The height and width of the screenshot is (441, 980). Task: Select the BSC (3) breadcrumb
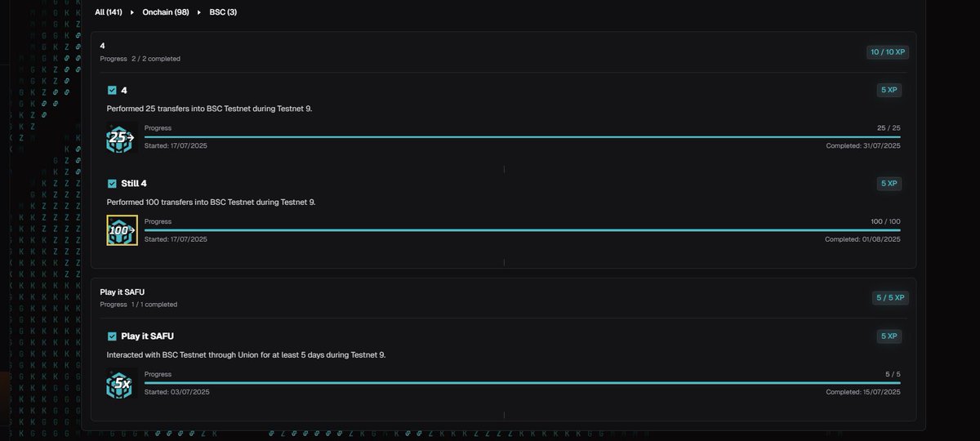pos(223,12)
